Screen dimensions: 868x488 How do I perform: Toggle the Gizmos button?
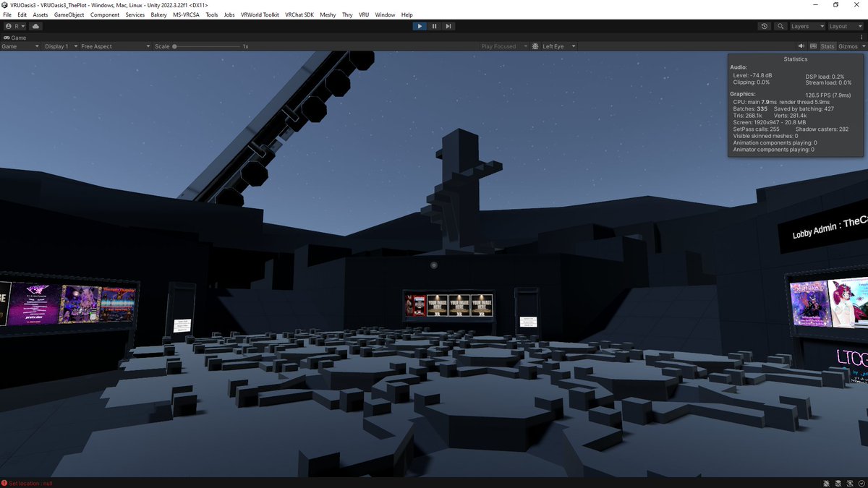tap(846, 46)
